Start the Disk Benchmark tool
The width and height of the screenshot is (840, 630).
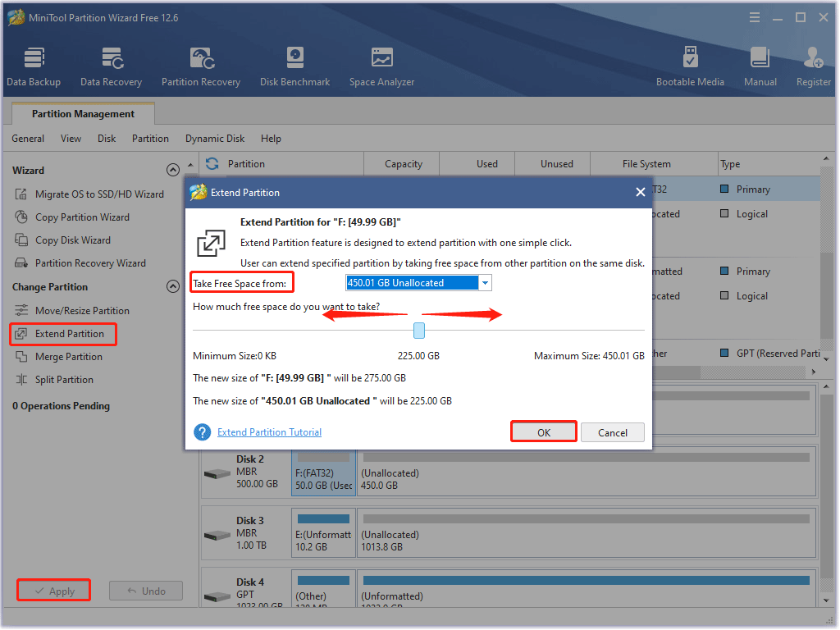coord(294,67)
